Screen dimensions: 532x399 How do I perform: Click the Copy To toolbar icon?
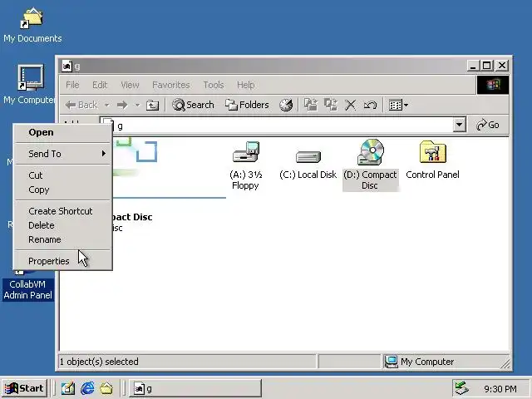[x=331, y=105]
